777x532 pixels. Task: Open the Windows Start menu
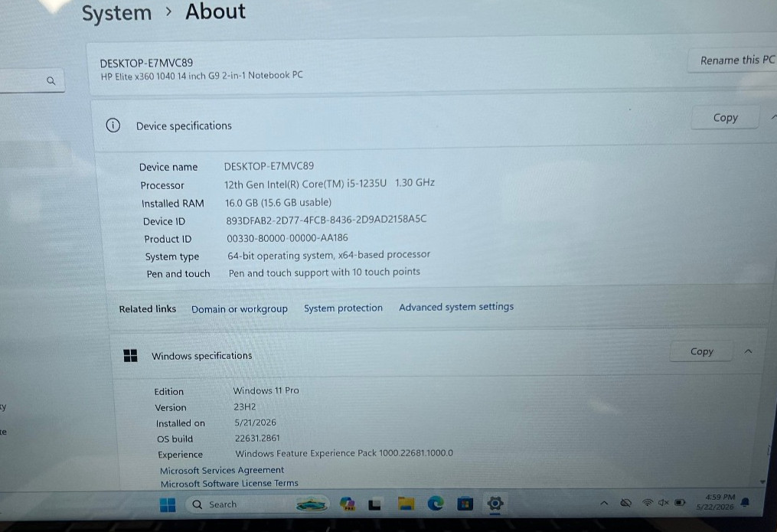pyautogui.click(x=168, y=504)
